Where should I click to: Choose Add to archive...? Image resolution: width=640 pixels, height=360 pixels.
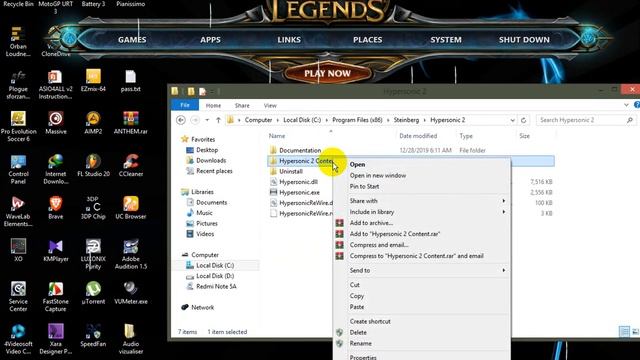(x=422, y=223)
